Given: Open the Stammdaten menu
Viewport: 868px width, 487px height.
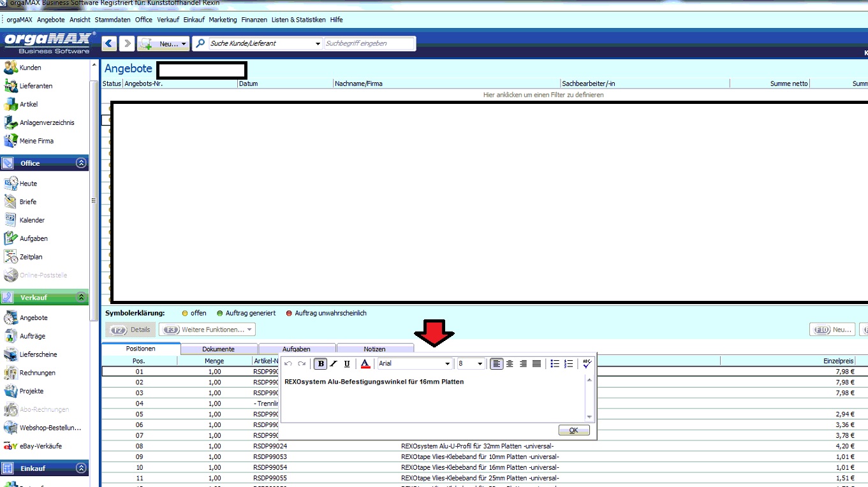Looking at the screenshot, I should (112, 20).
